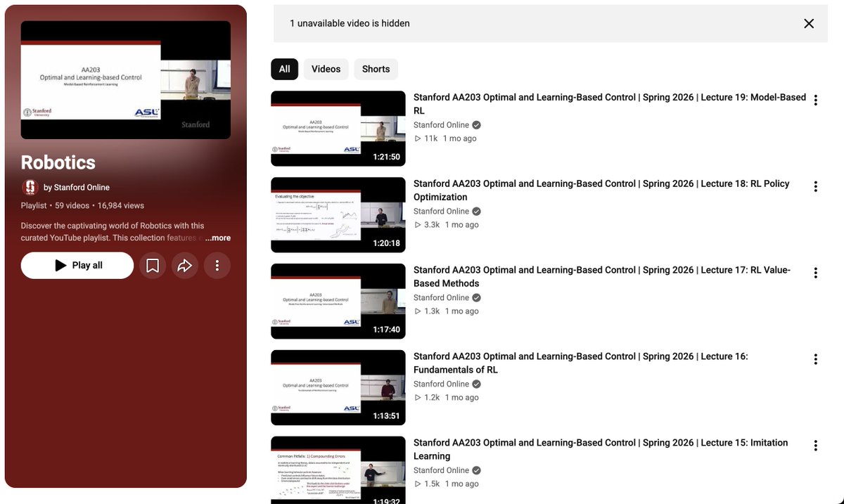Open action menu for Lecture 15 video
The width and height of the screenshot is (844, 504).
[x=816, y=446]
